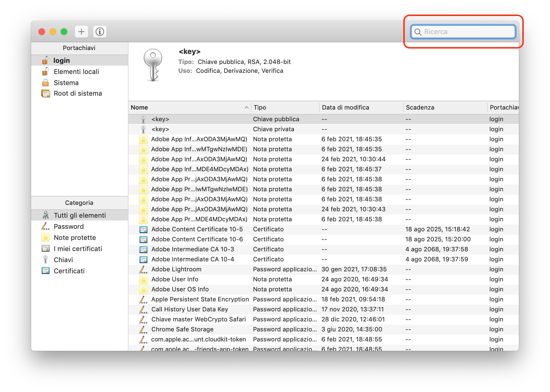The height and width of the screenshot is (392, 550).
Task: Filter by Note protette category
Action: point(75,237)
